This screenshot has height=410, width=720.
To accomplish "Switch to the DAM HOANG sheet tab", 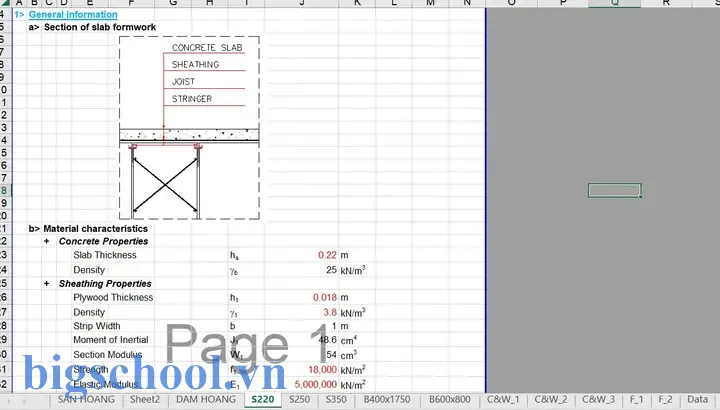I will (x=206, y=399).
